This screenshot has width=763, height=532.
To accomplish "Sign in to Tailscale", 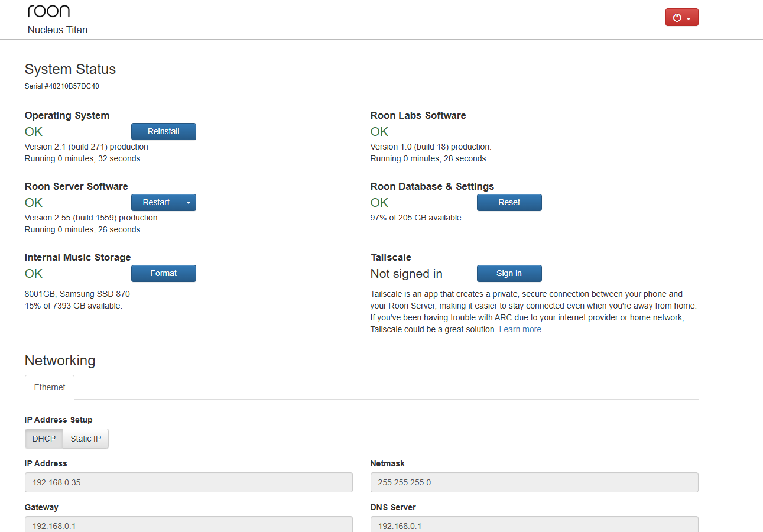I will coord(509,273).
